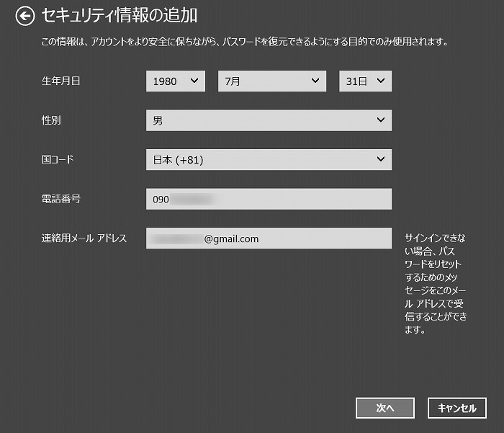Click the キャンセル button
This screenshot has height=433, width=504.
(456, 408)
